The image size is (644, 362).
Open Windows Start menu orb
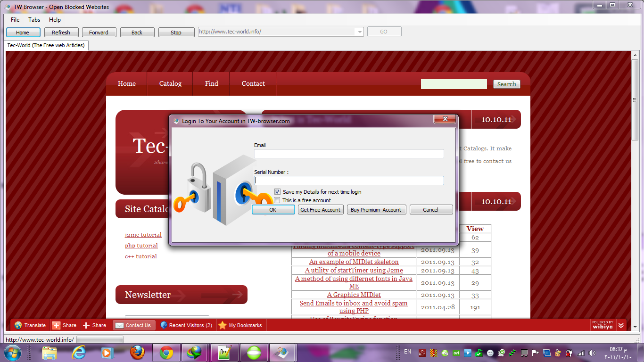(x=12, y=352)
